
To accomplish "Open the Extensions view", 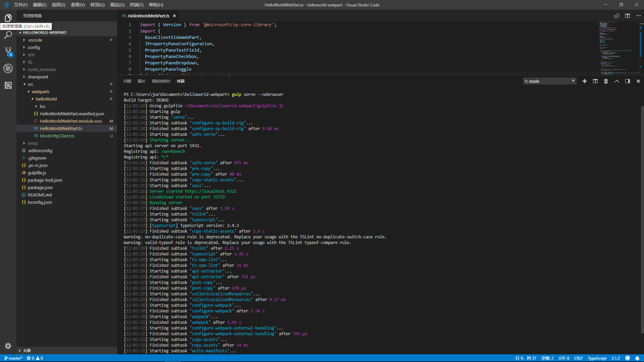I will [x=8, y=85].
